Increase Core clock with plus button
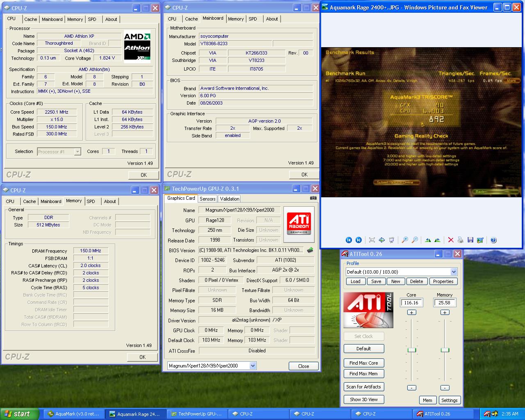The width and height of the screenshot is (525, 420). point(411,313)
